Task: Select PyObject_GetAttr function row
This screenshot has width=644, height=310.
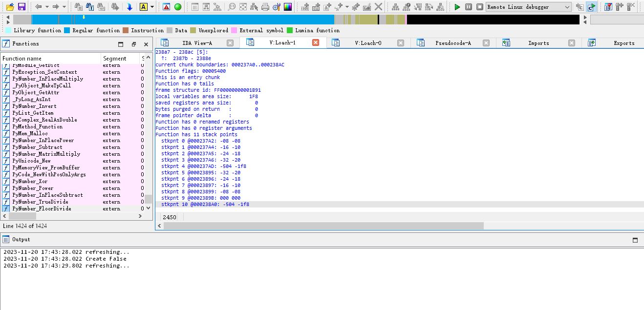Action: 72,92
